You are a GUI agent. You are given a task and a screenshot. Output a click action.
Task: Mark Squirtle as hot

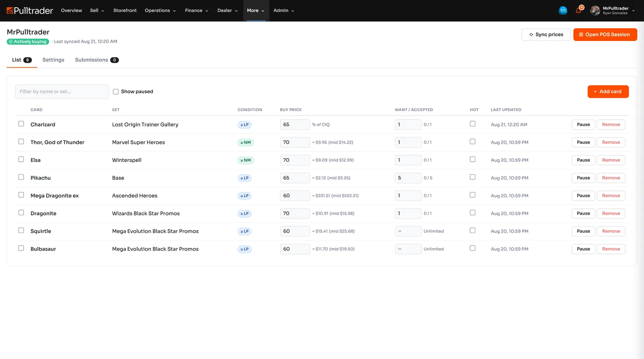473,231
